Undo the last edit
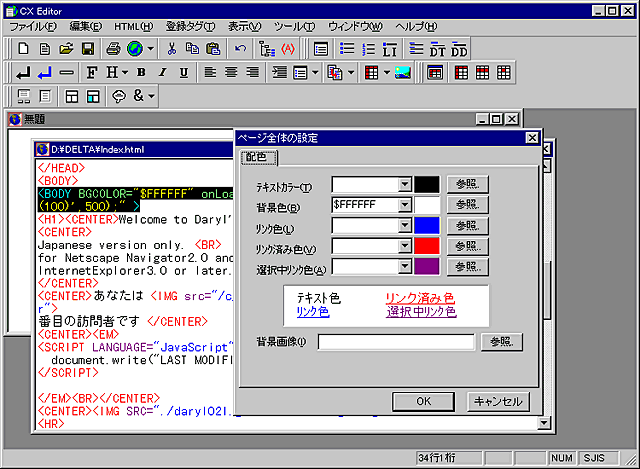Image resolution: width=640 pixels, height=469 pixels. click(x=240, y=49)
